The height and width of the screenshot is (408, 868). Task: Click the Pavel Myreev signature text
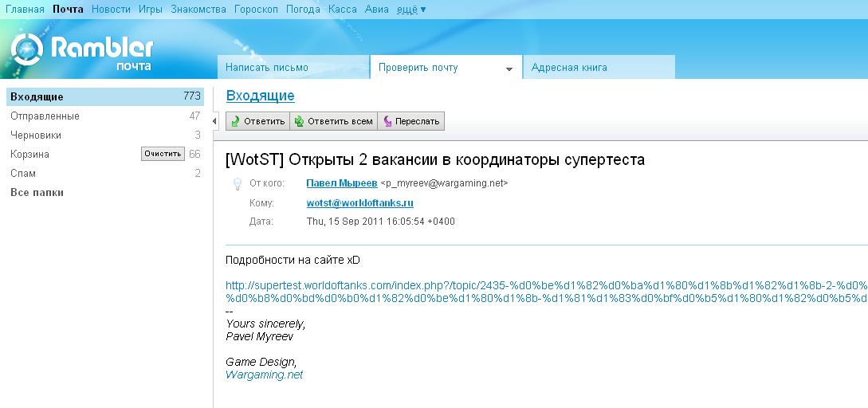(x=260, y=336)
